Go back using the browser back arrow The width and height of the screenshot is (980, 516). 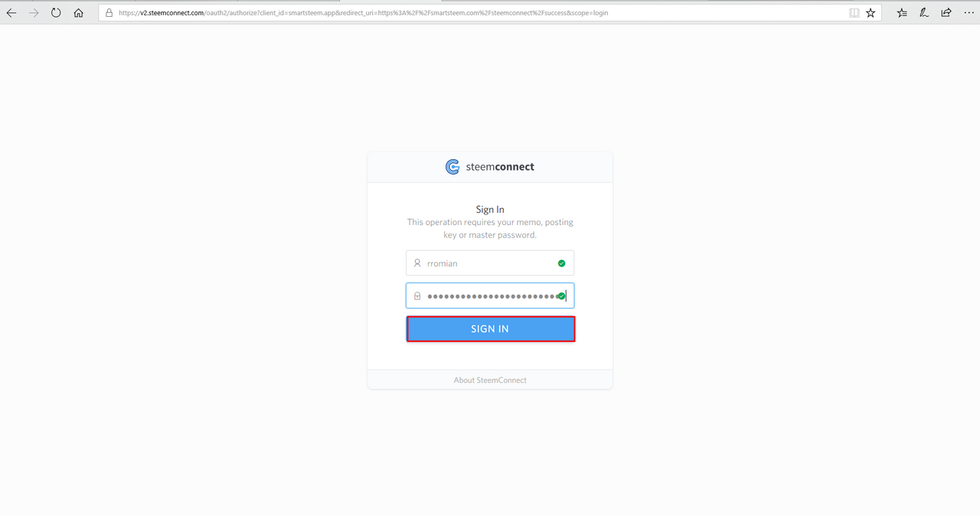(x=11, y=13)
